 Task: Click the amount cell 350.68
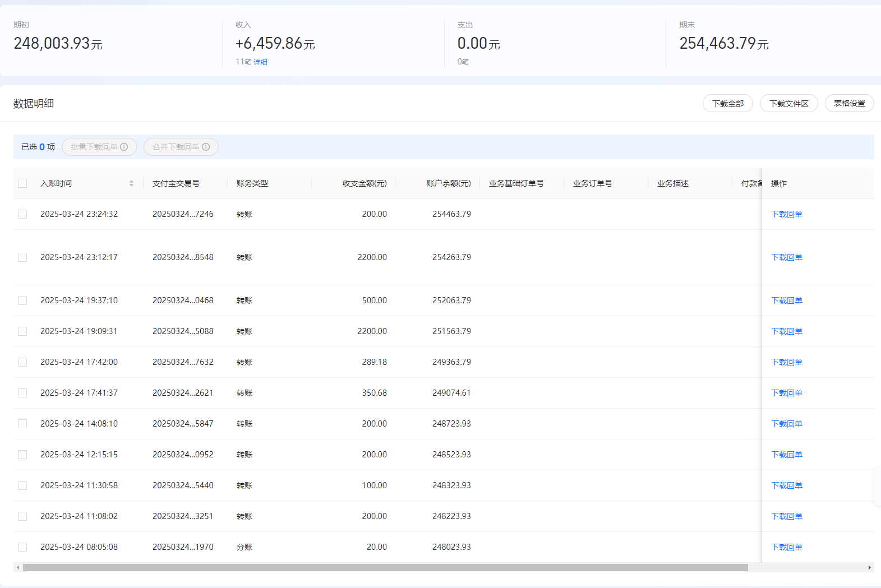pos(375,393)
